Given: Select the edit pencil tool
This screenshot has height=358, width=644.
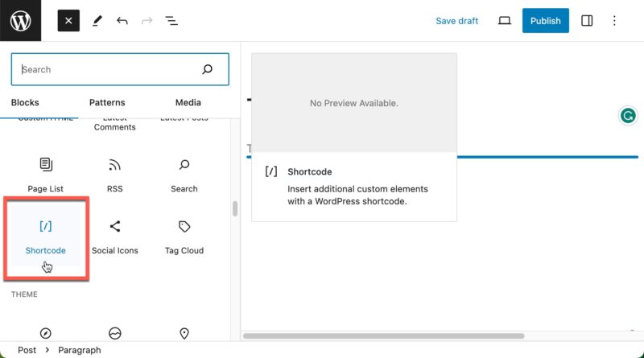Looking at the screenshot, I should pyautogui.click(x=97, y=21).
